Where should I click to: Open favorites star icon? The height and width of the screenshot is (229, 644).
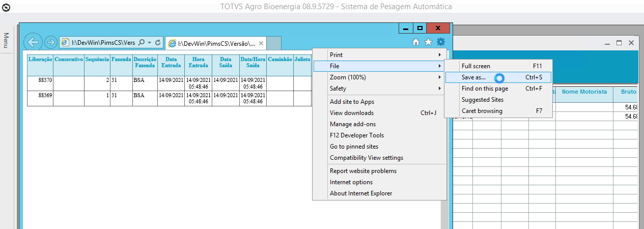(x=428, y=42)
